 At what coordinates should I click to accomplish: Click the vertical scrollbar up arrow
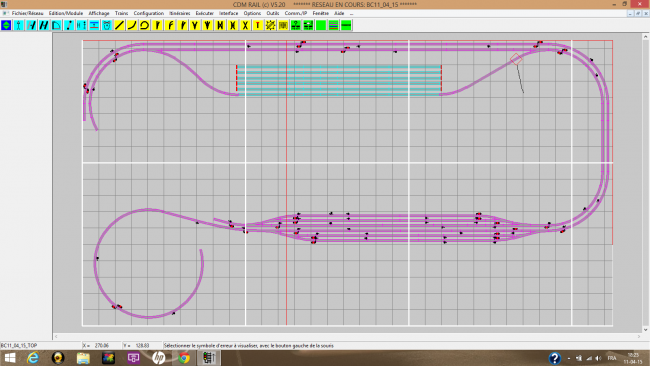point(645,37)
